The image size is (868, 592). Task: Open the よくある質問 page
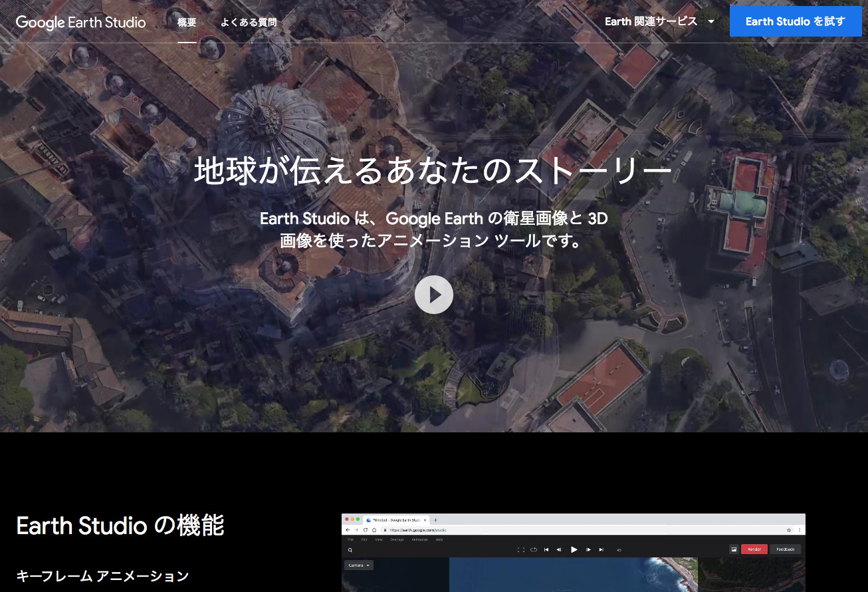(x=249, y=22)
